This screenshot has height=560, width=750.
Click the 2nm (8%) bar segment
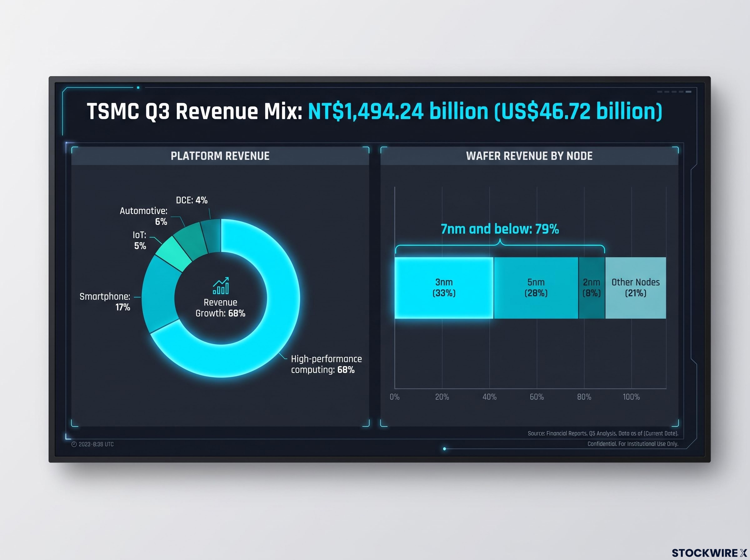click(591, 288)
